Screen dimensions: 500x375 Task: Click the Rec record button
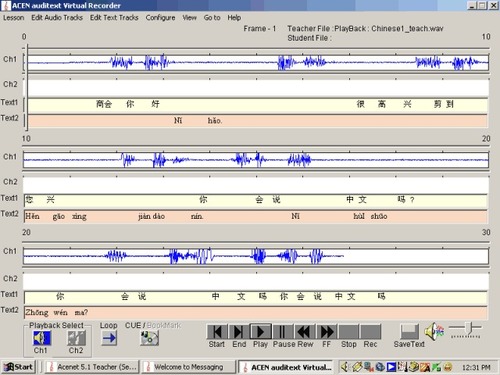370,332
